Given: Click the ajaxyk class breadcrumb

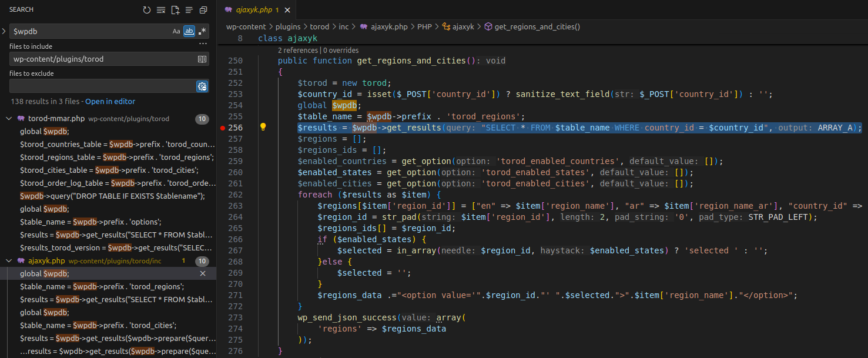Looking at the screenshot, I should point(462,26).
